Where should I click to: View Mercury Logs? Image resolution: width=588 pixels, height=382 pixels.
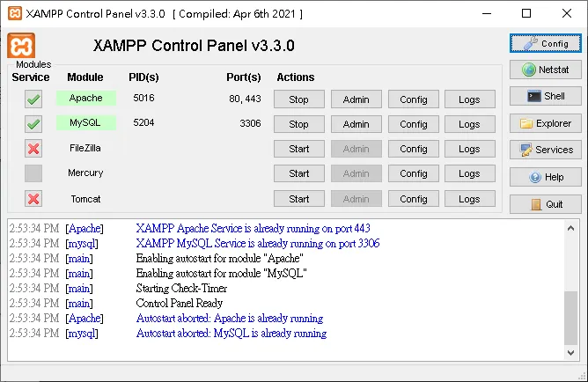pyautogui.click(x=470, y=173)
